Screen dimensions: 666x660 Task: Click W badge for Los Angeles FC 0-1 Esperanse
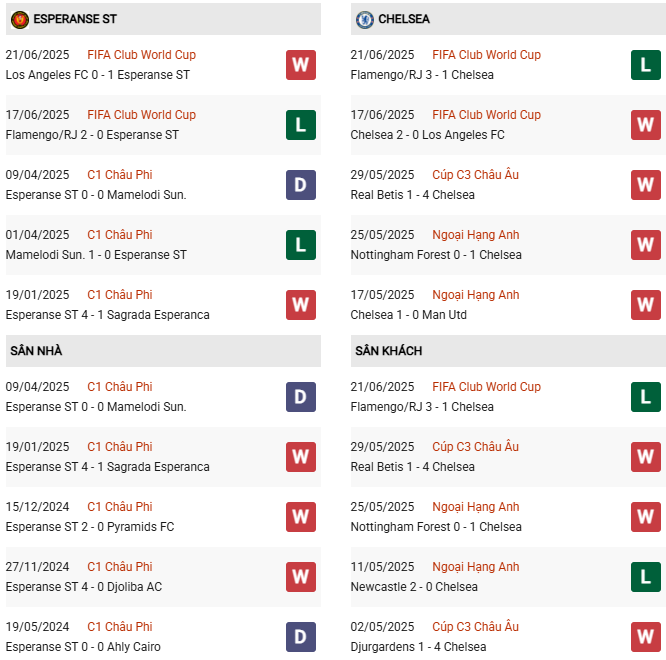300,65
